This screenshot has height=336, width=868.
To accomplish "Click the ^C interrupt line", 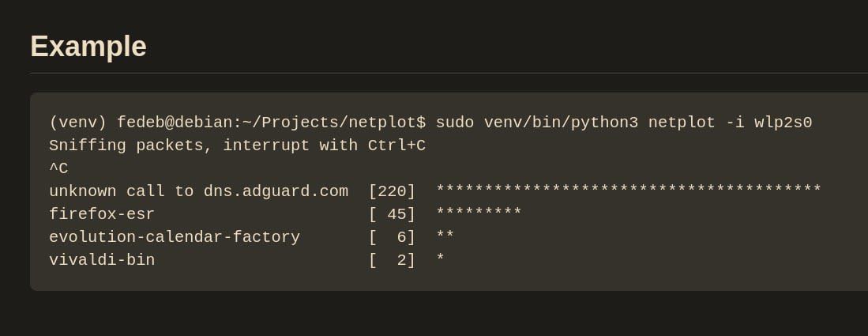I will point(58,168).
